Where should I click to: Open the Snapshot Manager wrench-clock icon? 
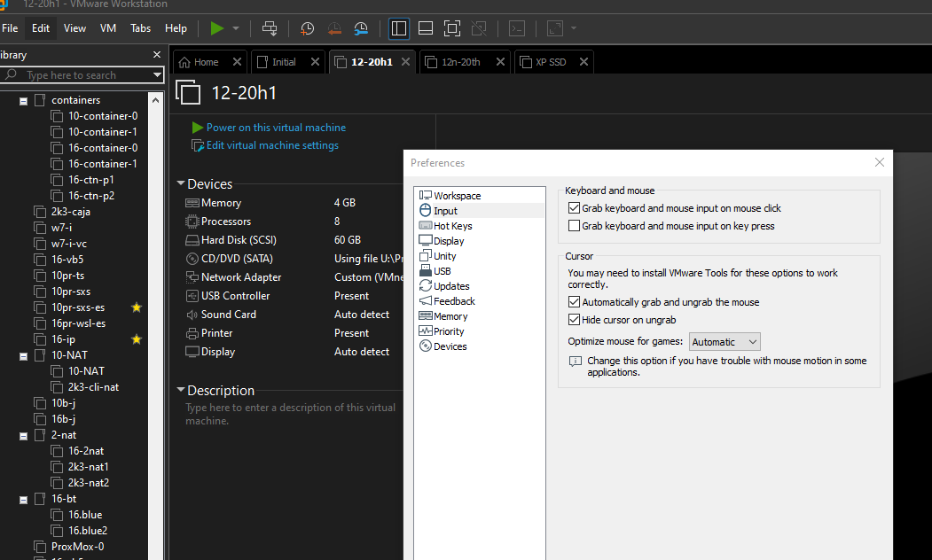(361, 28)
